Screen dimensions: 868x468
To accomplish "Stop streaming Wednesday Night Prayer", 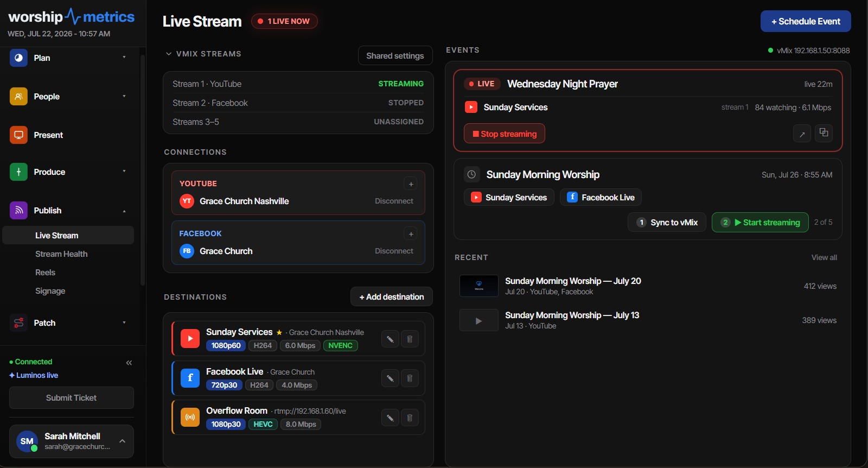I will tap(505, 134).
